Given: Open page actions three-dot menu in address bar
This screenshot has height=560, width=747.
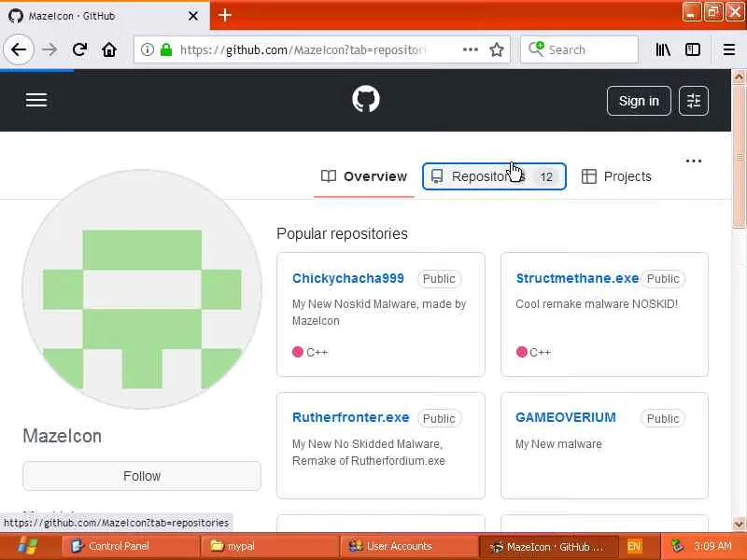Looking at the screenshot, I should pyautogui.click(x=471, y=49).
